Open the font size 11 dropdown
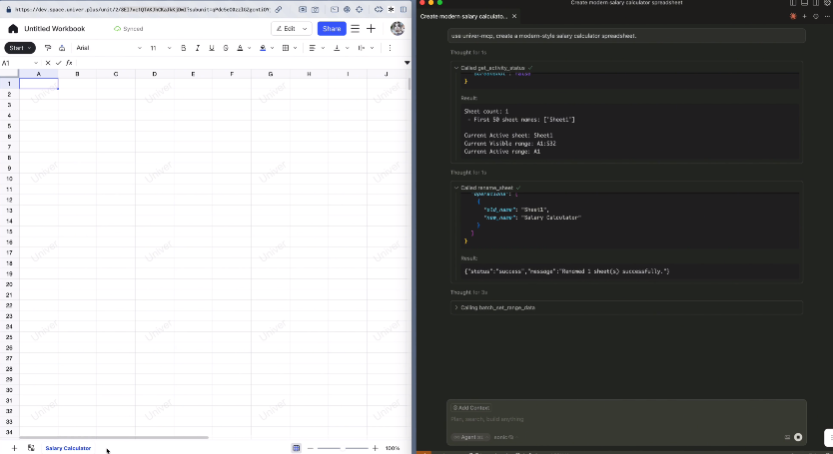Screen dimensions: 833x454 (160, 48)
